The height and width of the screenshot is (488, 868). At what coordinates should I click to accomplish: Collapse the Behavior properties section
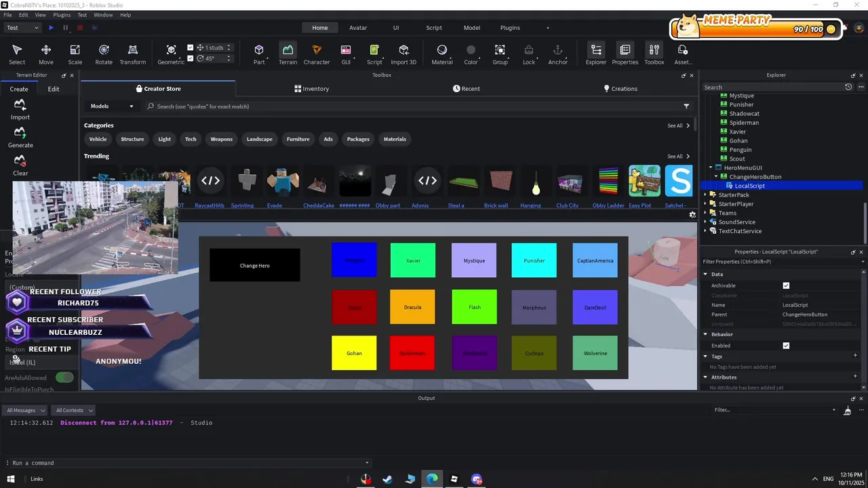click(705, 334)
